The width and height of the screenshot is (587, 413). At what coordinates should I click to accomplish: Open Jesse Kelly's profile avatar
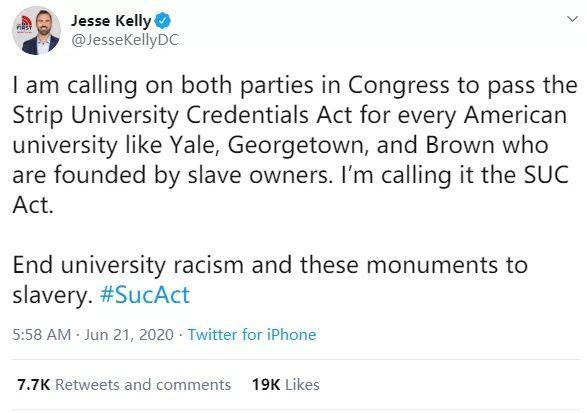click(x=36, y=31)
